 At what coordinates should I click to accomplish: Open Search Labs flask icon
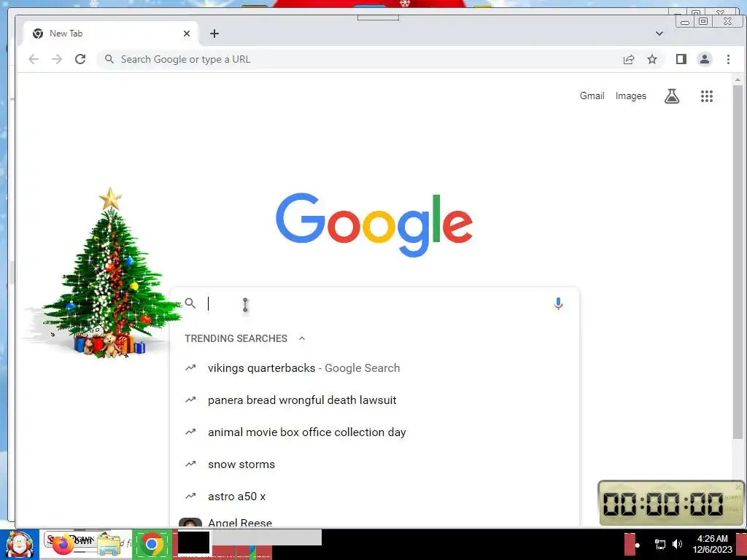click(x=672, y=96)
